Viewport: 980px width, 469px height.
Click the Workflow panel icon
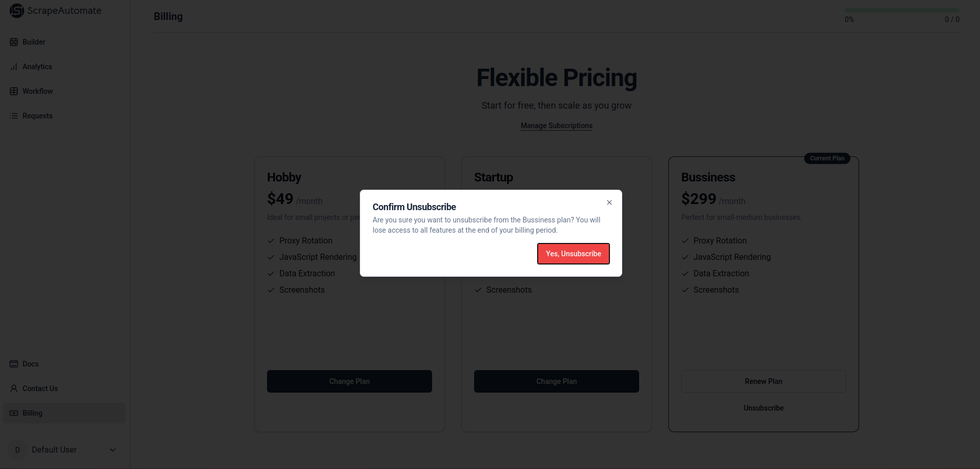[x=14, y=91]
